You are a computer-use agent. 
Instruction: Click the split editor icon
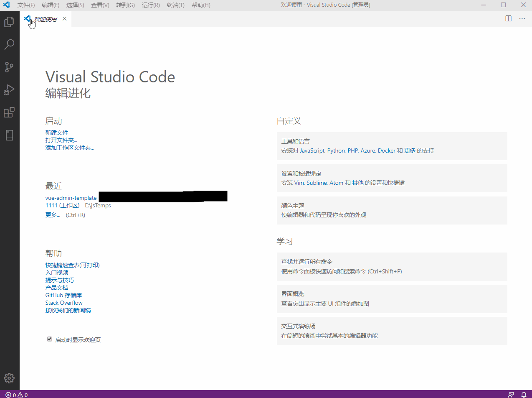[508, 18]
